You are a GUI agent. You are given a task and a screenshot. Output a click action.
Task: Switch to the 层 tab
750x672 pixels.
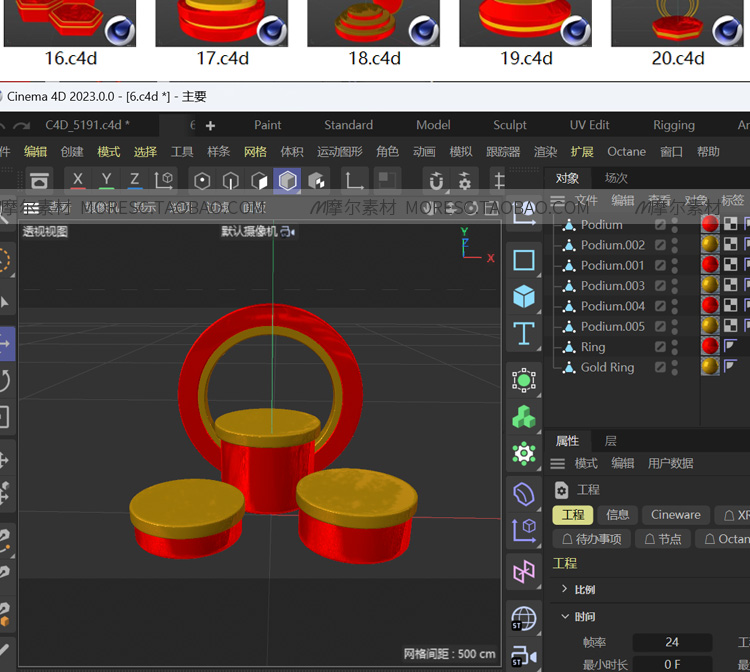pos(611,441)
